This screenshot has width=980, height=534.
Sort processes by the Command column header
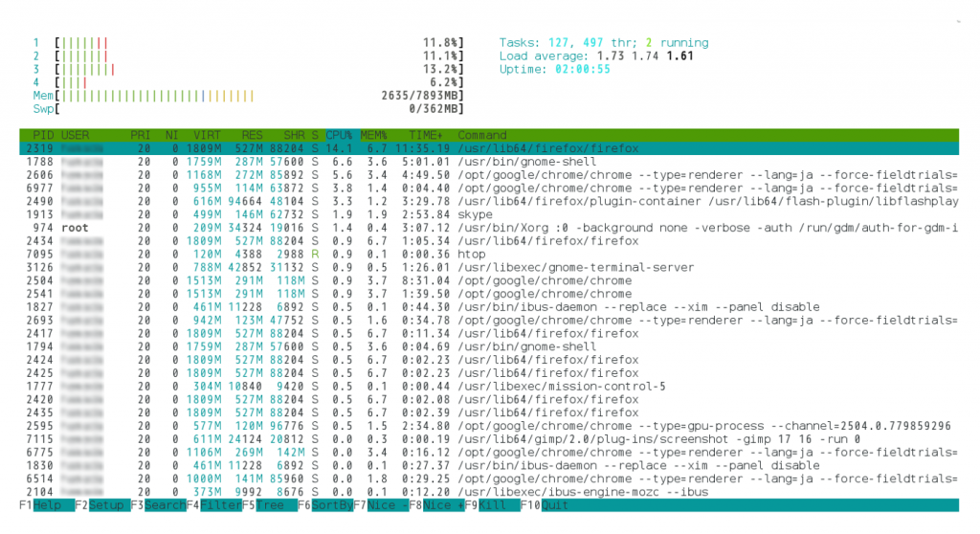[x=481, y=135]
